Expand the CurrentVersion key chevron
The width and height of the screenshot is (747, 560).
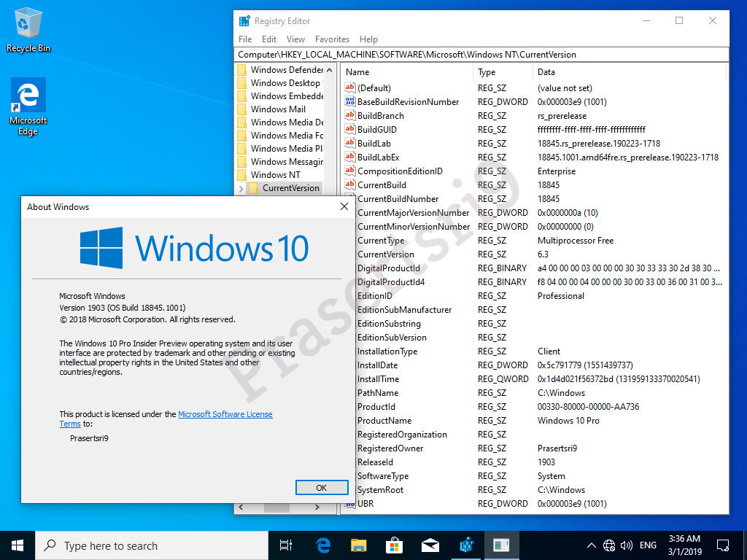241,189
